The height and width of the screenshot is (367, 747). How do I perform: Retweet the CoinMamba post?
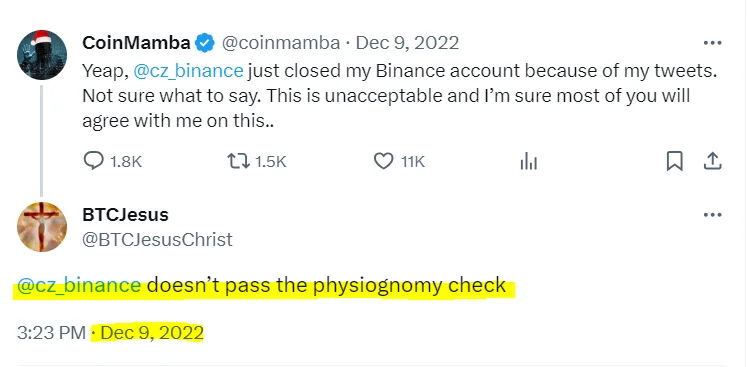pos(238,162)
